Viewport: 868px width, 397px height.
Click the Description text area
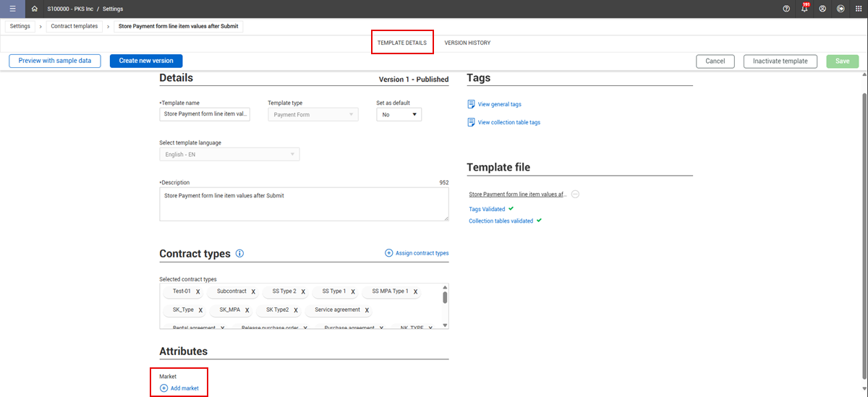[x=304, y=204]
